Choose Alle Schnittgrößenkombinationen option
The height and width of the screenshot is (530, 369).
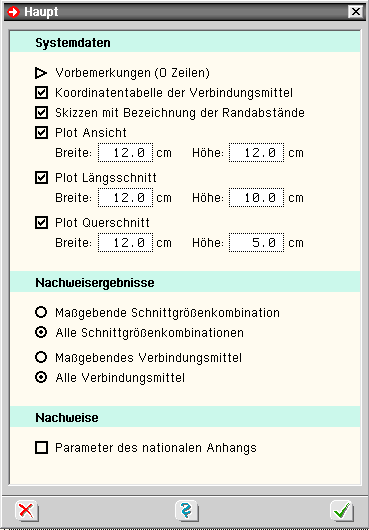41,333
